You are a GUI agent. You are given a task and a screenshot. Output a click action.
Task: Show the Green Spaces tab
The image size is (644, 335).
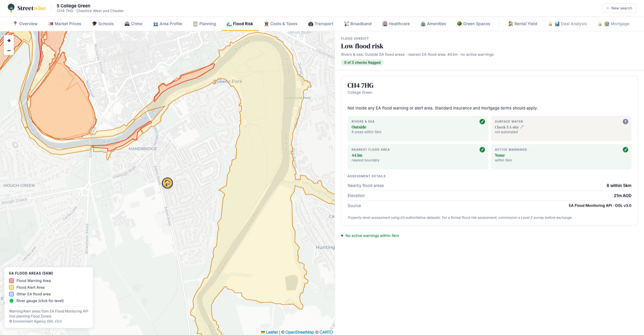(x=474, y=24)
